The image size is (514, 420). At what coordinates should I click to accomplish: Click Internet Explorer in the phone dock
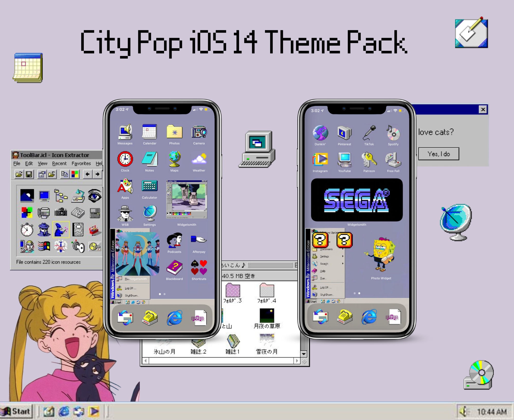pyautogui.click(x=174, y=318)
